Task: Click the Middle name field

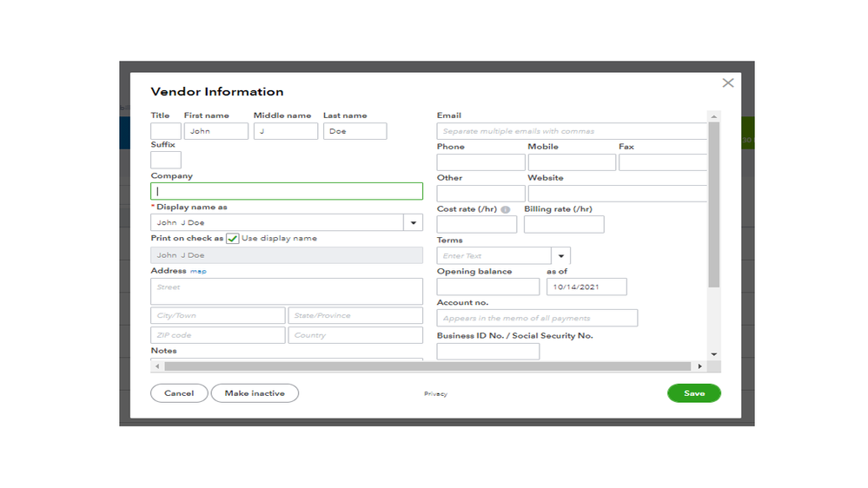Action: (286, 131)
